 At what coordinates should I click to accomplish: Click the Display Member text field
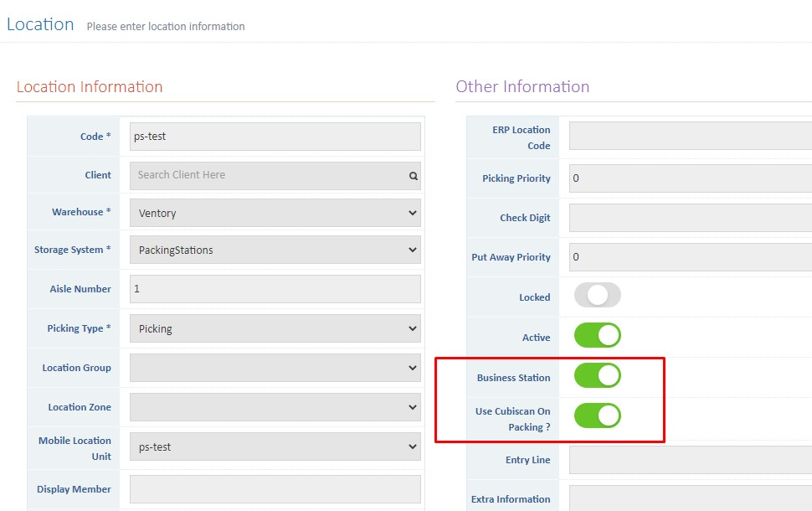[x=275, y=489]
